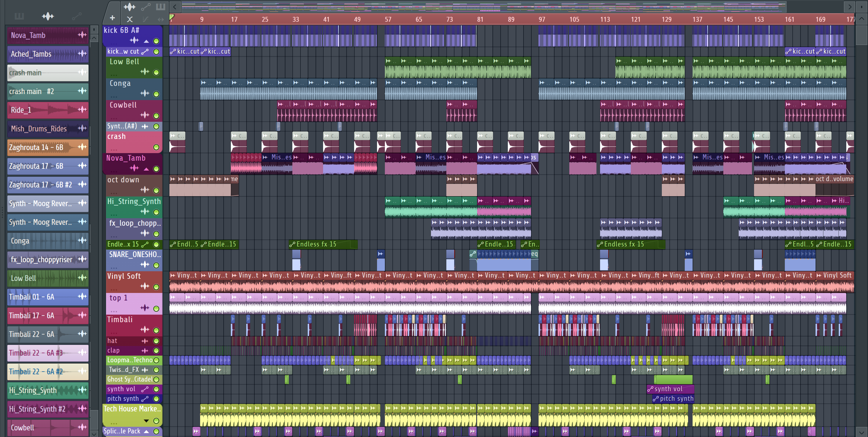This screenshot has height=437, width=868.
Task: Select the pitch synth automation clip
Action: (x=673, y=399)
